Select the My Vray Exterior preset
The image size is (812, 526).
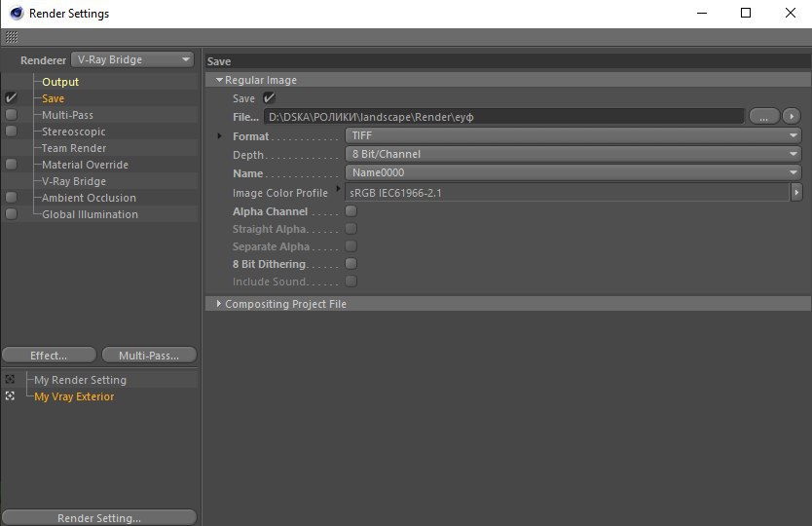tap(74, 395)
